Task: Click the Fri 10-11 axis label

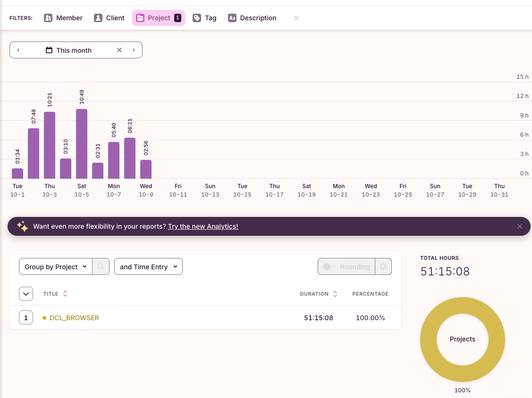Action: (x=178, y=190)
